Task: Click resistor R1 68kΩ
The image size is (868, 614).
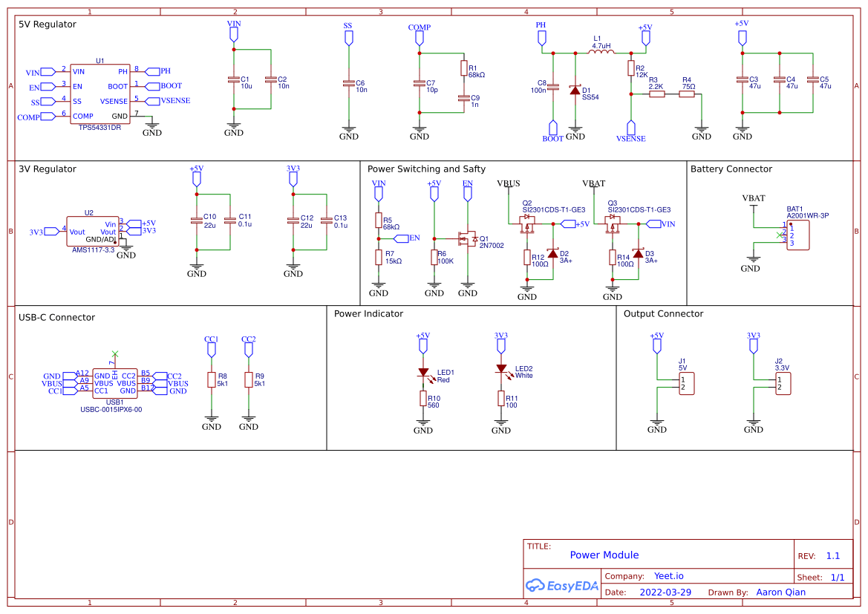Action: (x=464, y=68)
